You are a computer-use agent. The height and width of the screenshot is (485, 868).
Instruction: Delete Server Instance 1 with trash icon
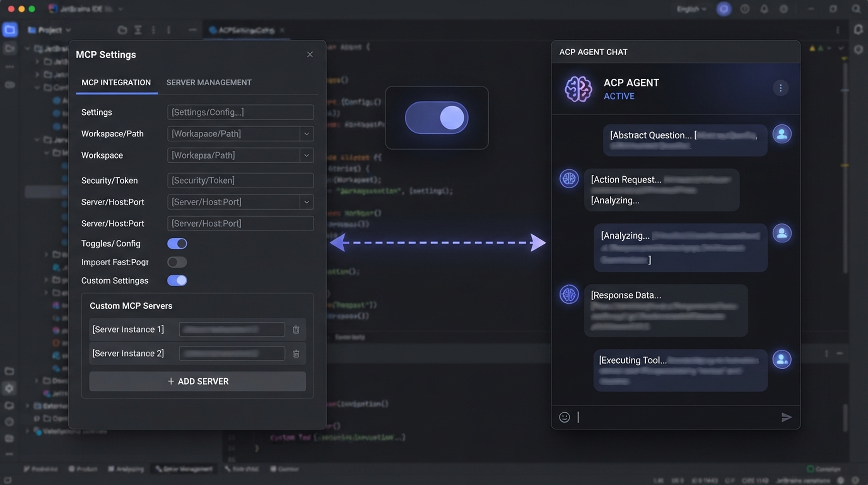[x=296, y=329]
